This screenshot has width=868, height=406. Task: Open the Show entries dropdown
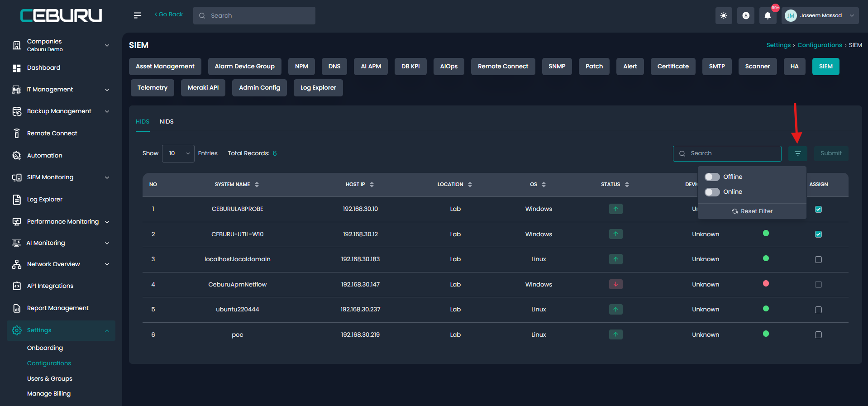pyautogui.click(x=178, y=153)
